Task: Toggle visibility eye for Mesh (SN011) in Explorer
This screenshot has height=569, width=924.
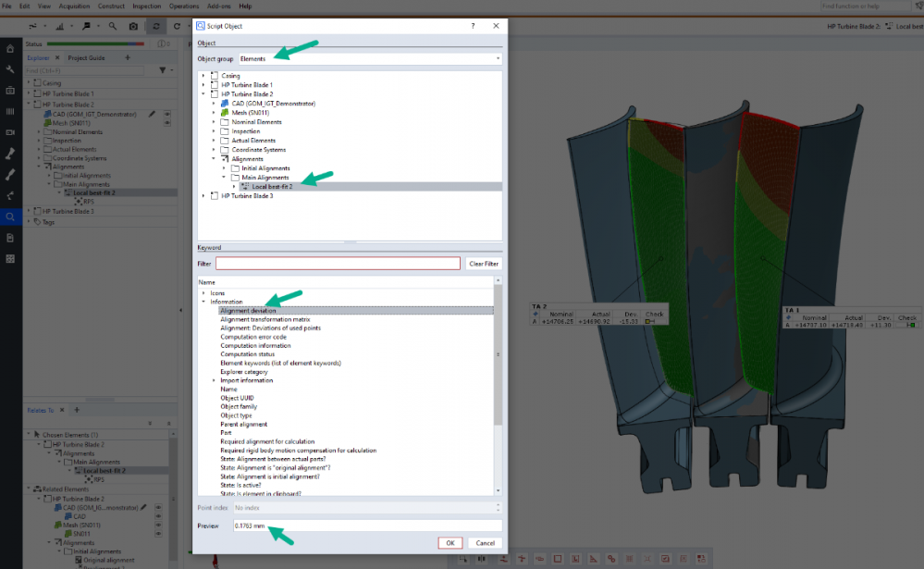Action: point(167,122)
